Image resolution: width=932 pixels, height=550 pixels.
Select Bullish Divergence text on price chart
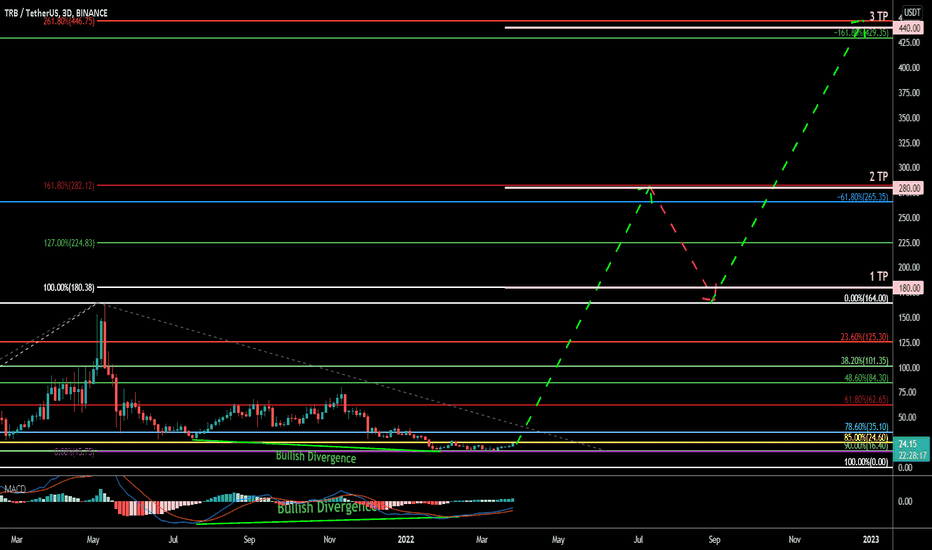316,457
